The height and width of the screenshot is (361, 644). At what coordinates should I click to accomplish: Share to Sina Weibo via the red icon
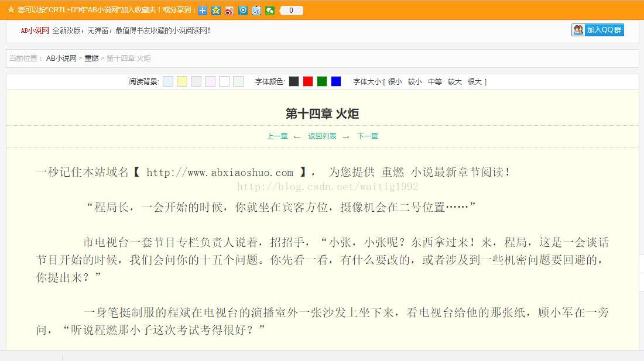(229, 11)
